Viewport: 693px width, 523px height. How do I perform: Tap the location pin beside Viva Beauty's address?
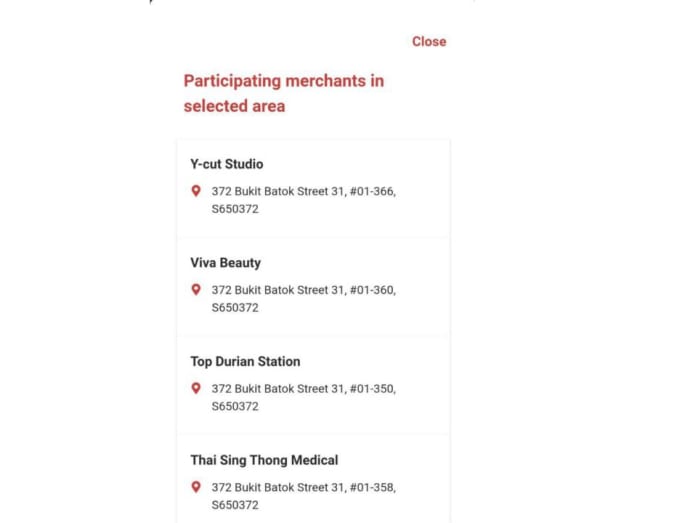196,289
